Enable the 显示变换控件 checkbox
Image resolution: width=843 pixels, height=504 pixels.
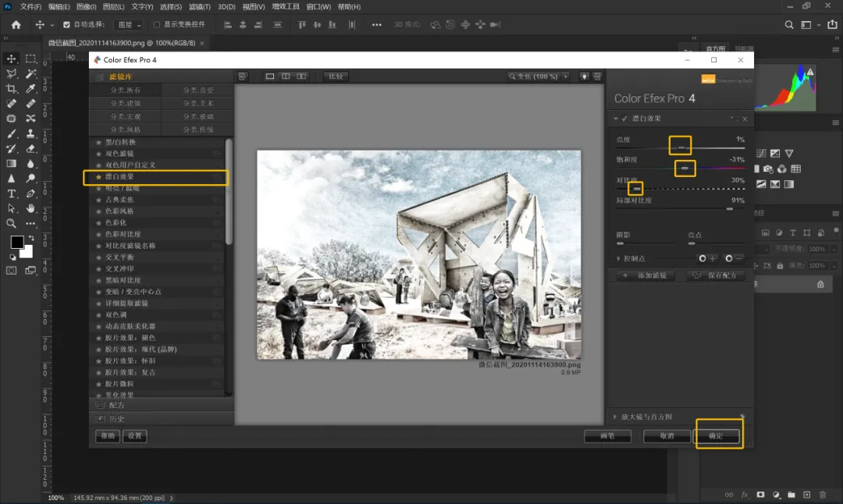click(x=157, y=25)
